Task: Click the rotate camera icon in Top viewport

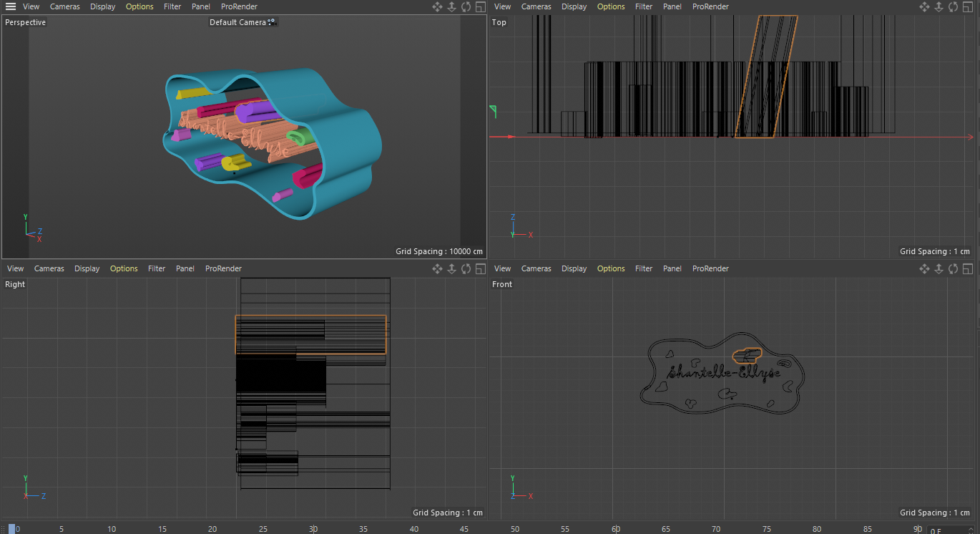Action: click(x=953, y=6)
